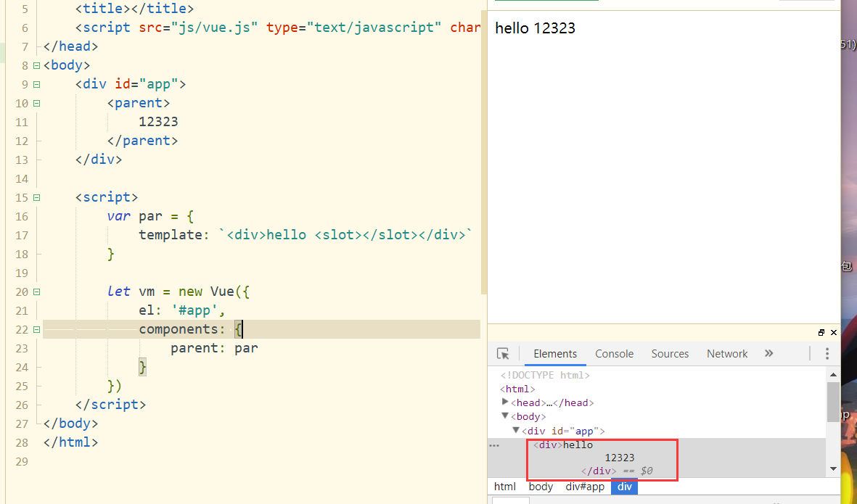Click the Elements panel scroll up arrow

pos(833,375)
